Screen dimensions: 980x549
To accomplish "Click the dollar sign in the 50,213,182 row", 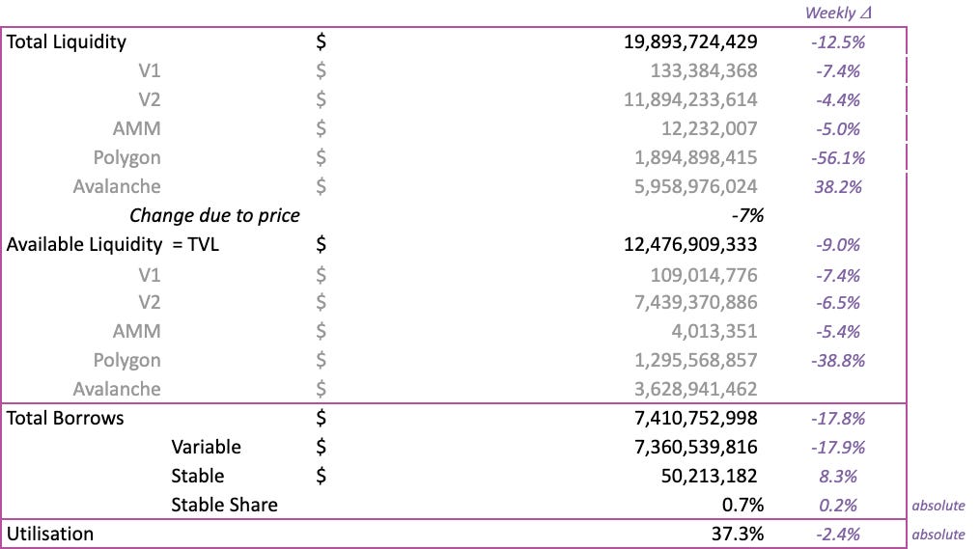I will click(321, 476).
